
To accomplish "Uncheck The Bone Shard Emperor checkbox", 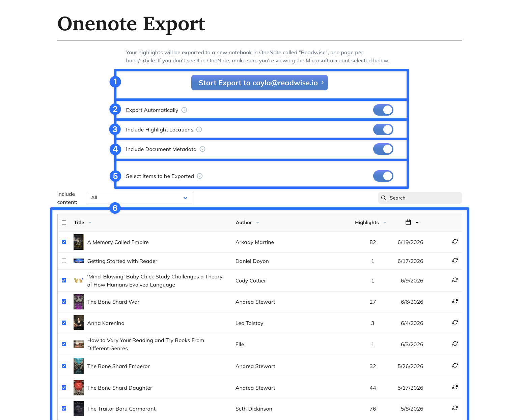I will (64, 366).
